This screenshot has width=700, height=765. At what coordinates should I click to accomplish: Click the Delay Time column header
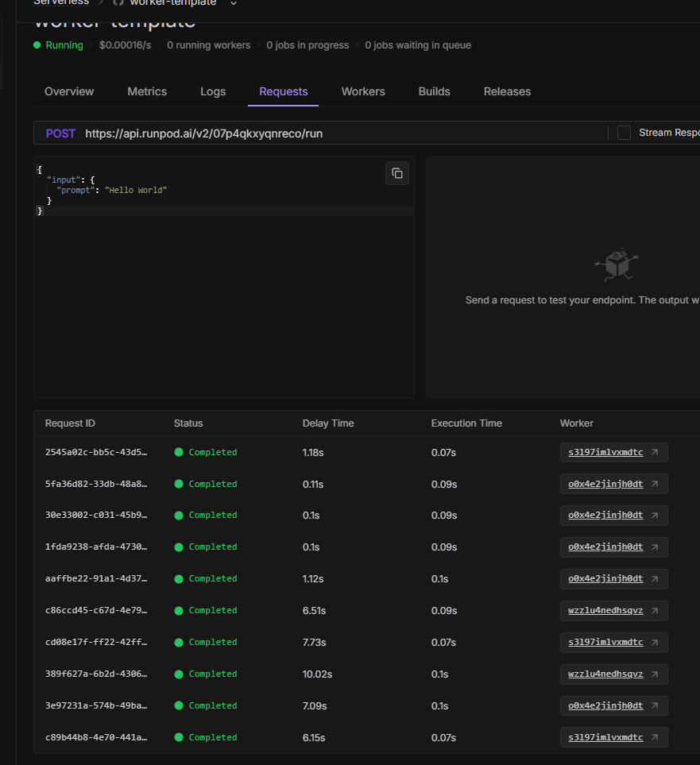(x=328, y=423)
